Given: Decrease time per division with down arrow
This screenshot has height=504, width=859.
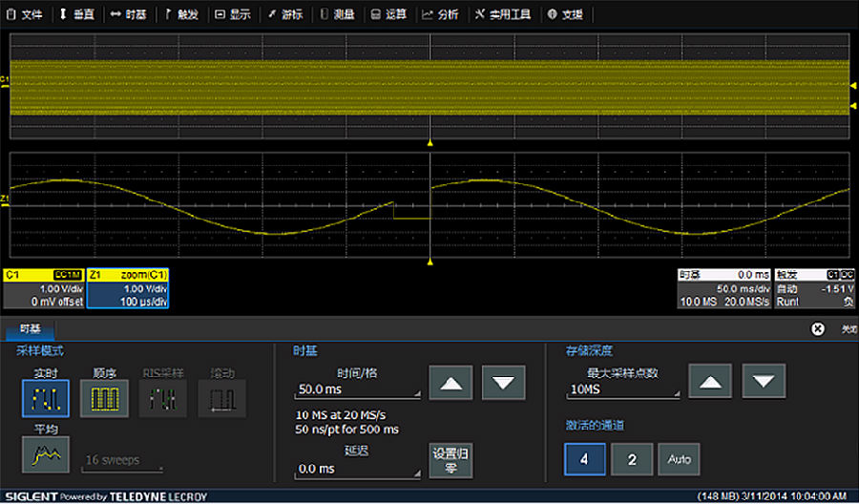Looking at the screenshot, I should (503, 384).
